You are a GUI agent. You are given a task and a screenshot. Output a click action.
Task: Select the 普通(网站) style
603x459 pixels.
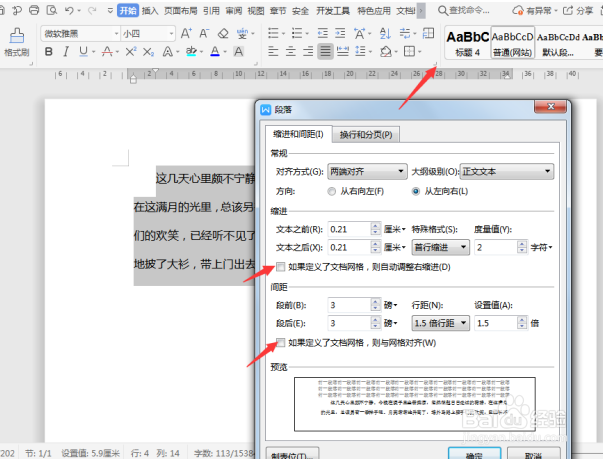513,42
